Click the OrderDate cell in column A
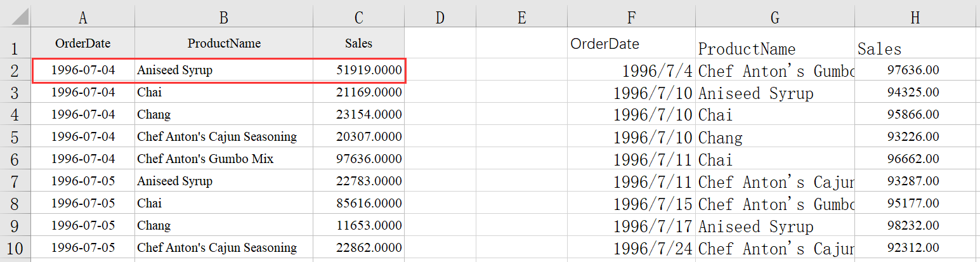980x262 pixels. pos(82,43)
